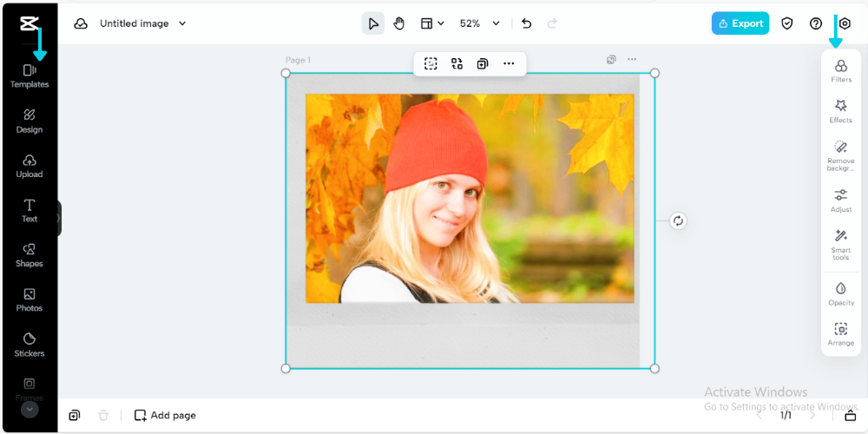Open the Untitled image name dropdown
The image size is (868, 434).
182,23
